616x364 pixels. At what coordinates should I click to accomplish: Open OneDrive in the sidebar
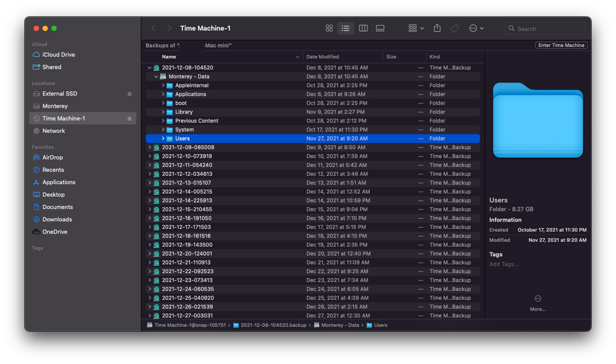83,232
